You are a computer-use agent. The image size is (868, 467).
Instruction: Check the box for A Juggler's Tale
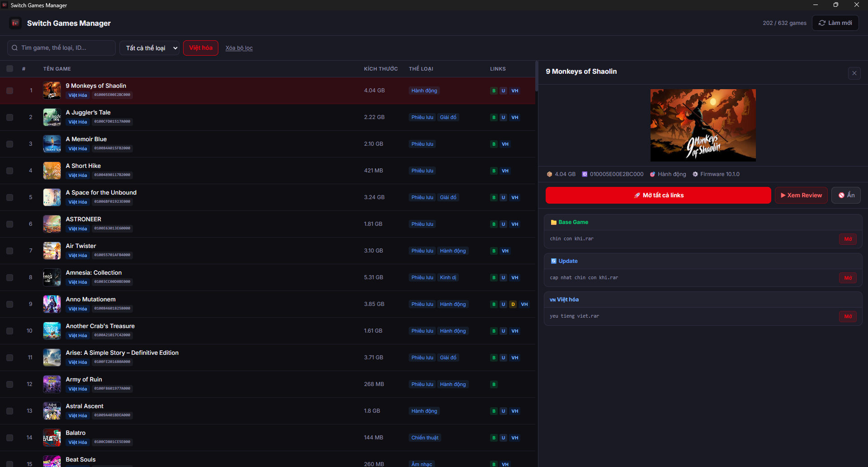(9, 117)
